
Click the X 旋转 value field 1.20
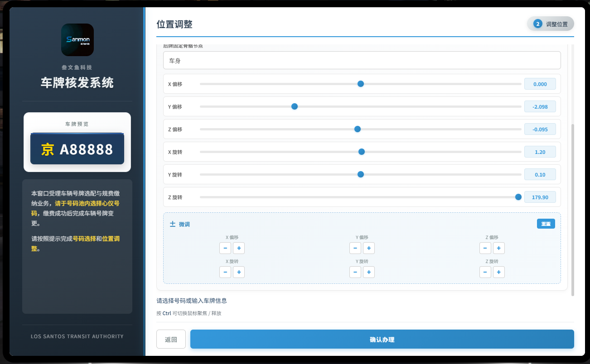point(540,152)
